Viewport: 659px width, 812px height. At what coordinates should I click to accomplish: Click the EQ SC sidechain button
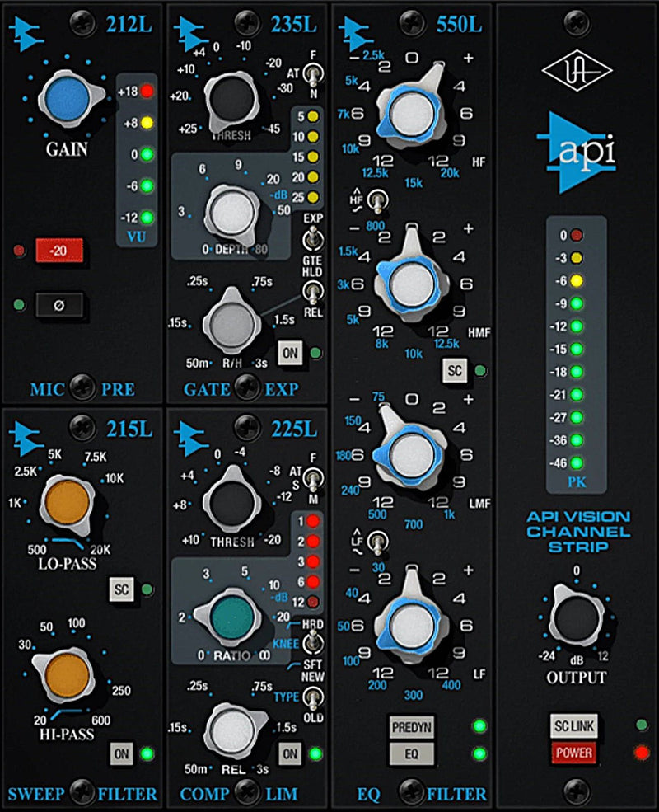point(455,371)
